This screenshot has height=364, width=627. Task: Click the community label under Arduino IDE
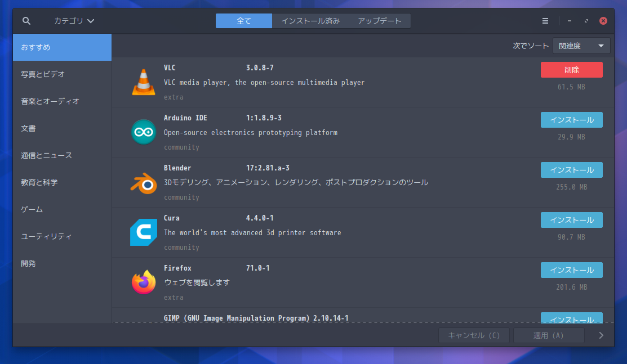coord(181,147)
